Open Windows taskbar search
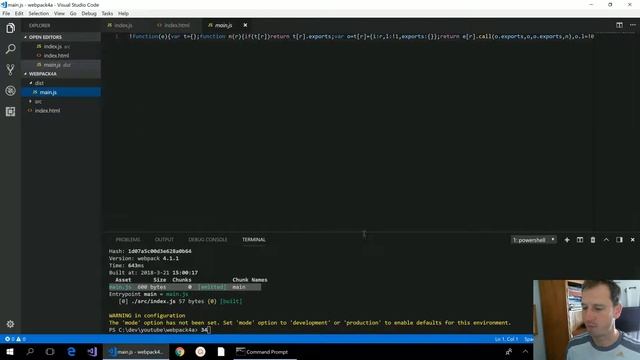 30,351
